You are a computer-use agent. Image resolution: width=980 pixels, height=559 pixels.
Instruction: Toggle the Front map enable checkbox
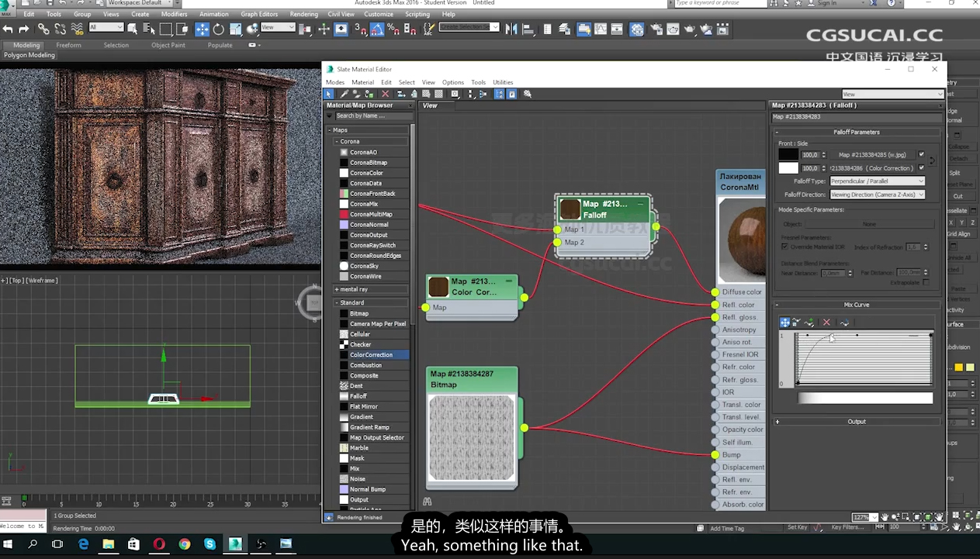(x=921, y=154)
